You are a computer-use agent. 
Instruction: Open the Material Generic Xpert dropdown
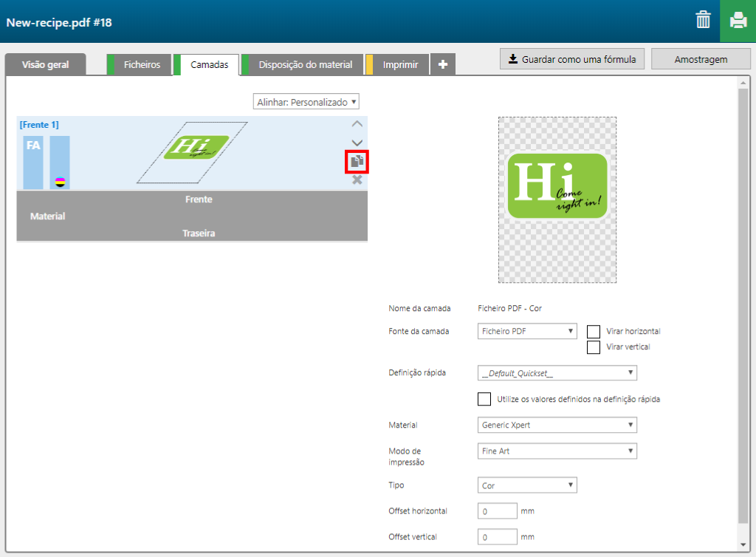pyautogui.click(x=557, y=426)
